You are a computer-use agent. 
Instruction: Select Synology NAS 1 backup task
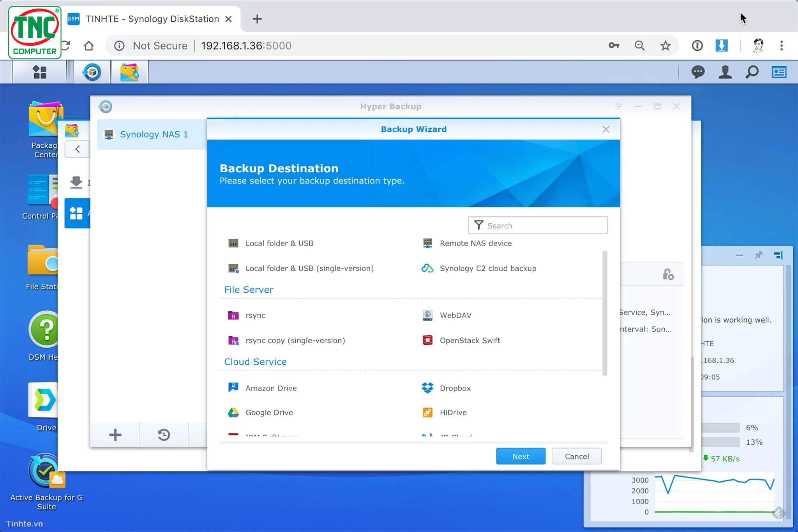pos(152,134)
